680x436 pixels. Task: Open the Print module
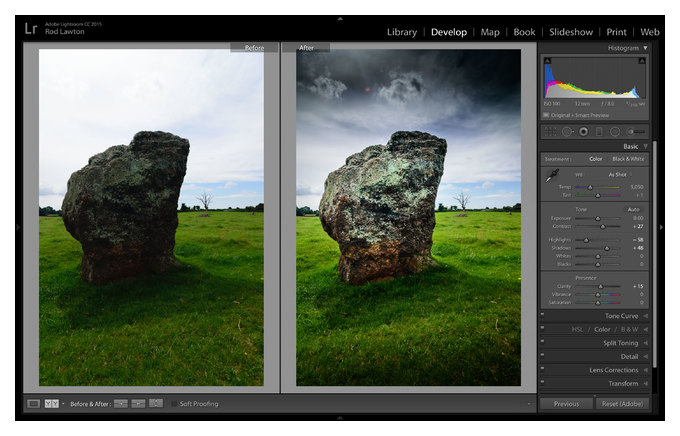click(616, 32)
